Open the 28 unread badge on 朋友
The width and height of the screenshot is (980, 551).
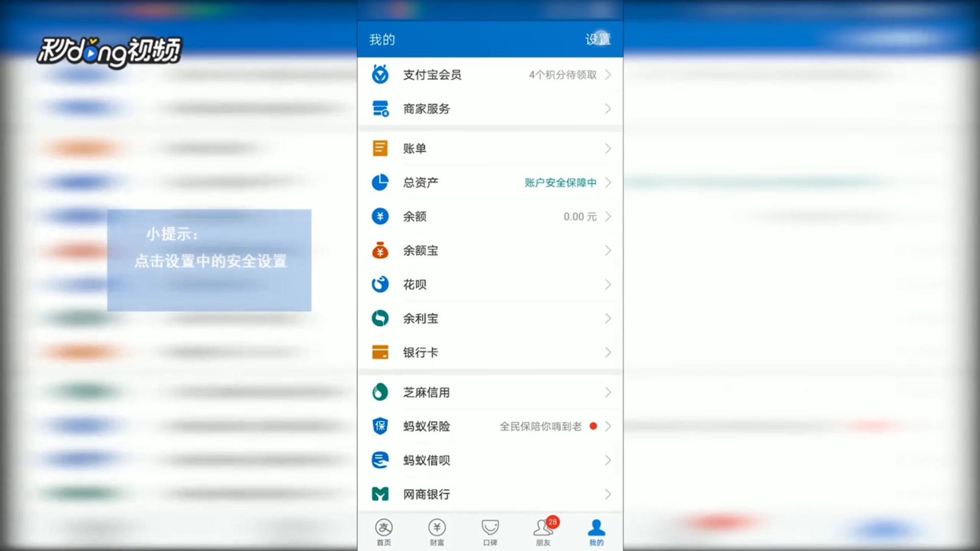pos(553,522)
